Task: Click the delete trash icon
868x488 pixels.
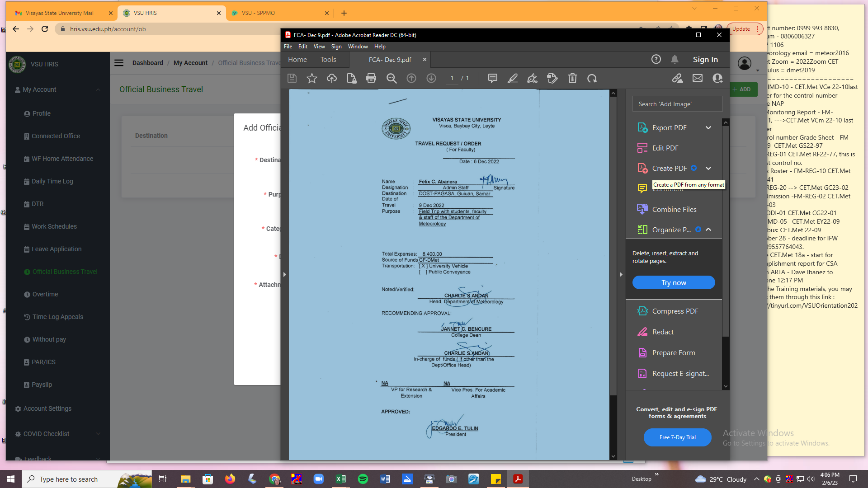Action: (x=572, y=78)
